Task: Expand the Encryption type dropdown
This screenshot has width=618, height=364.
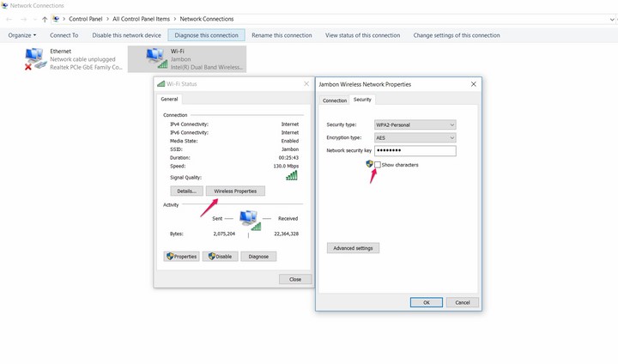Action: [415, 137]
